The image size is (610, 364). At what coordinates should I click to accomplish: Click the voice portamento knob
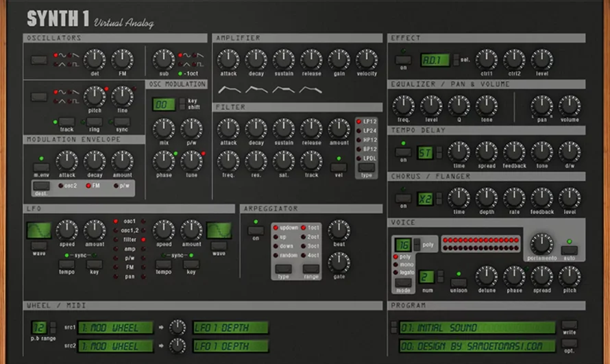541,244
